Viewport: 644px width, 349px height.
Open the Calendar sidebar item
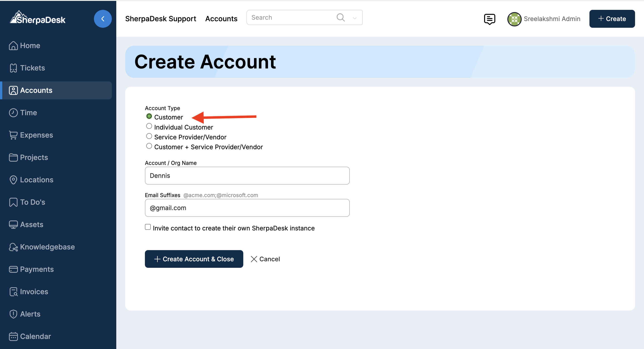pos(35,336)
